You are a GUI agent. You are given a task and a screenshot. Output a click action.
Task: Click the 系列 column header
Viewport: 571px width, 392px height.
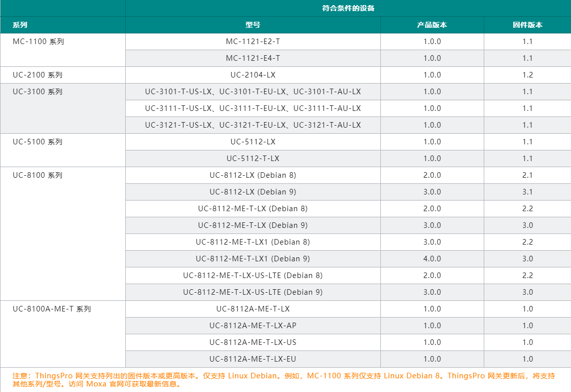pyautogui.click(x=20, y=25)
